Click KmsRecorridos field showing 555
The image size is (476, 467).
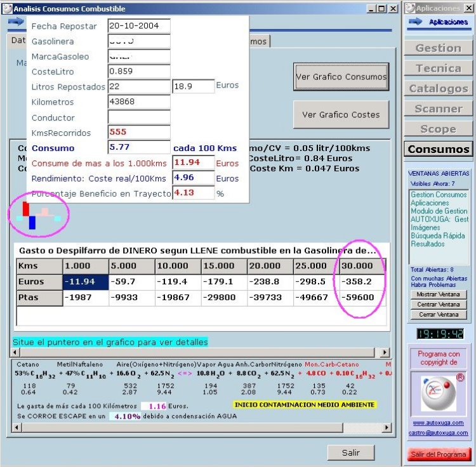click(x=139, y=132)
